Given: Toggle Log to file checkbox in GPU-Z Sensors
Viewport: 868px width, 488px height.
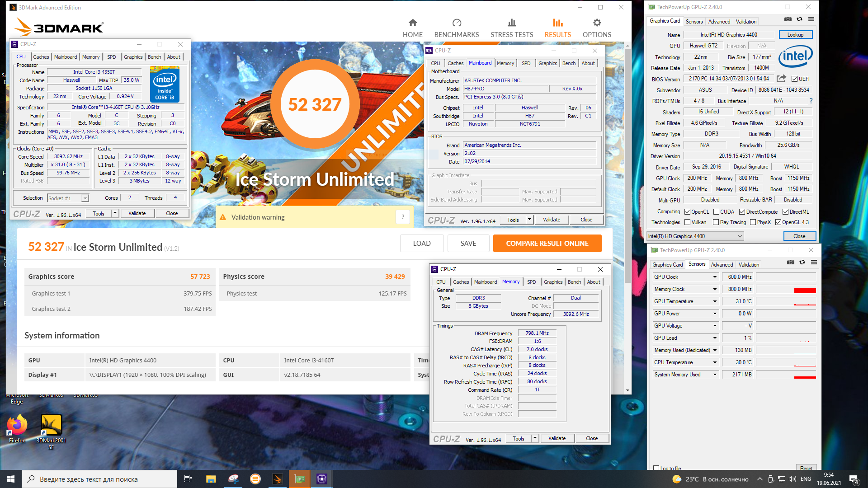Looking at the screenshot, I should 656,468.
